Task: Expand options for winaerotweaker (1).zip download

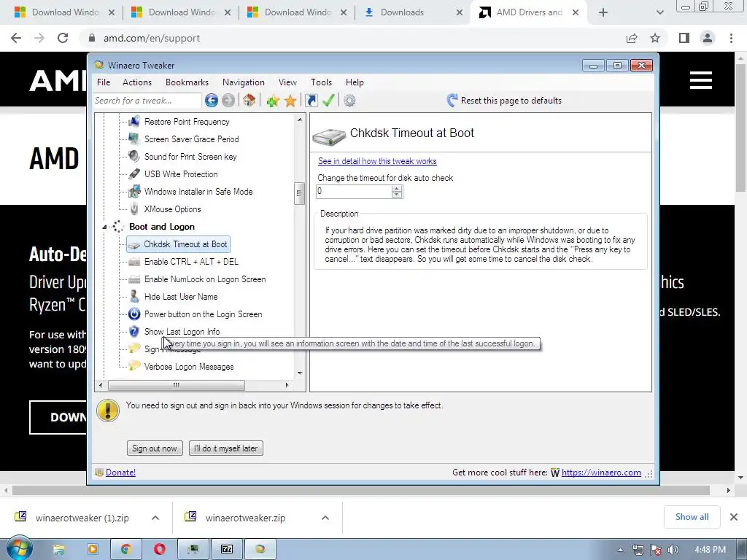Action: (x=155, y=518)
